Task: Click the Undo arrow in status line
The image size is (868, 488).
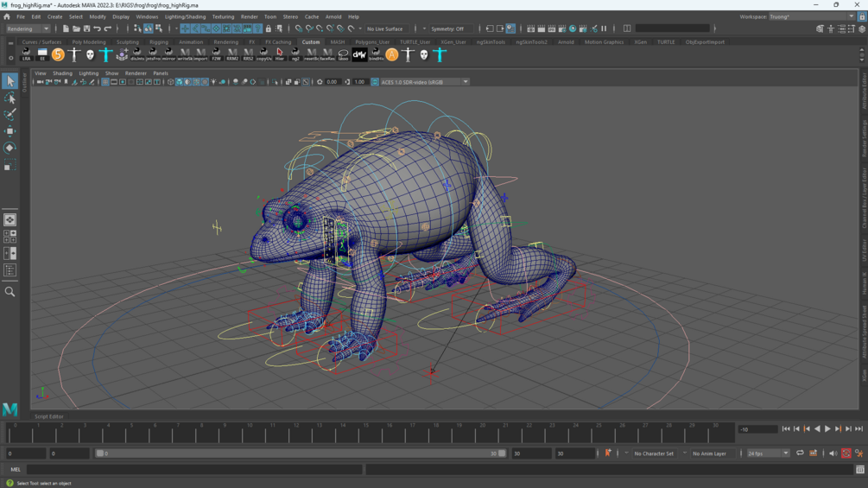Action: tap(98, 29)
